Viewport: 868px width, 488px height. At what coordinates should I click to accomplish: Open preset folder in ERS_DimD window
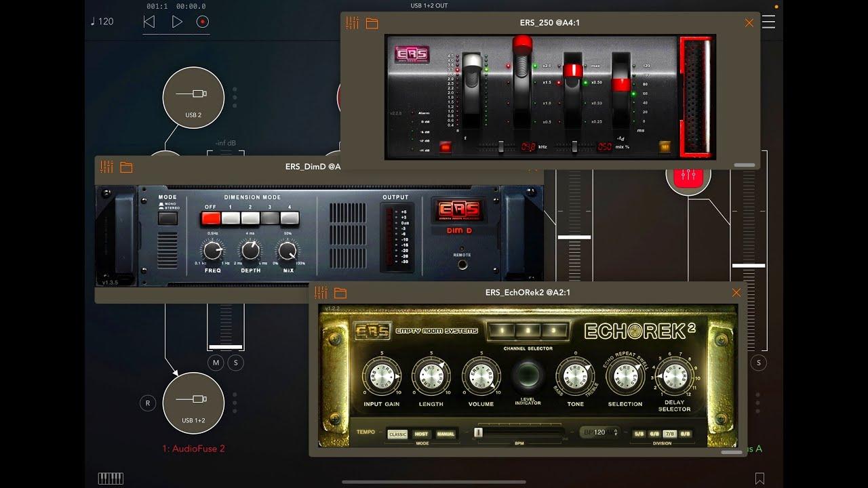click(126, 167)
